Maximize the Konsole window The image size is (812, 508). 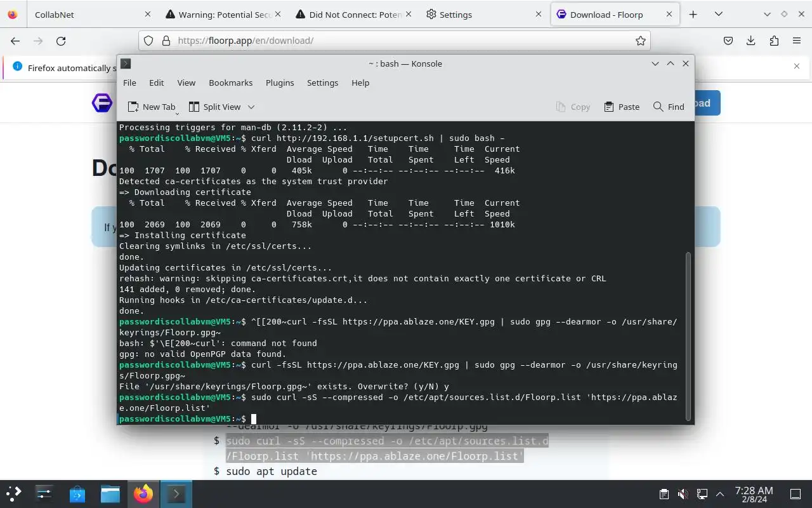click(x=671, y=63)
